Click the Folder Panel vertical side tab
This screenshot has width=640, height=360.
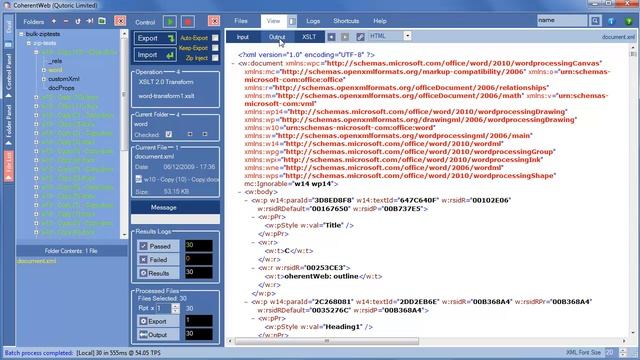coord(9,124)
